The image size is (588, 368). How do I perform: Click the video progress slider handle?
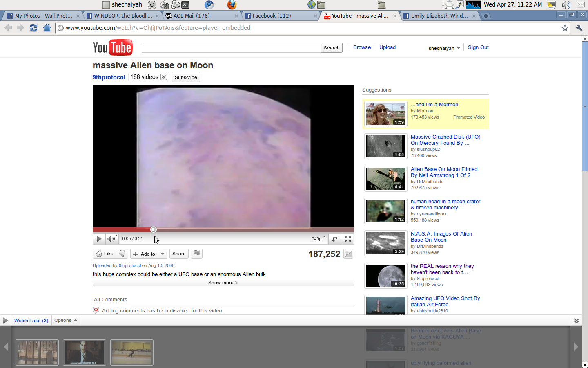[x=153, y=230]
